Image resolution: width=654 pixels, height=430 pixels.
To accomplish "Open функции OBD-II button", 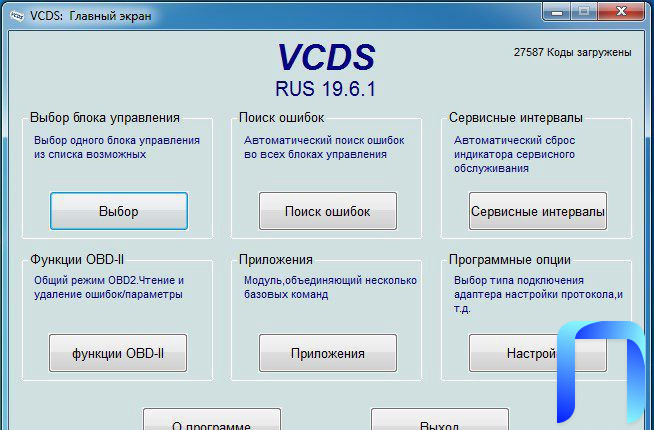I will coord(118,353).
